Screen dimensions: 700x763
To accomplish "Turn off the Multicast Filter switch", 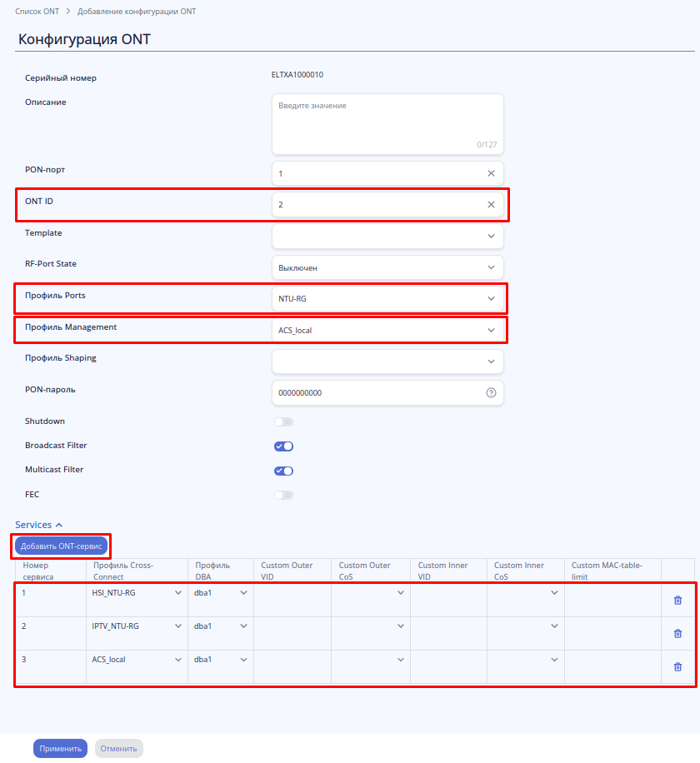I will point(283,471).
